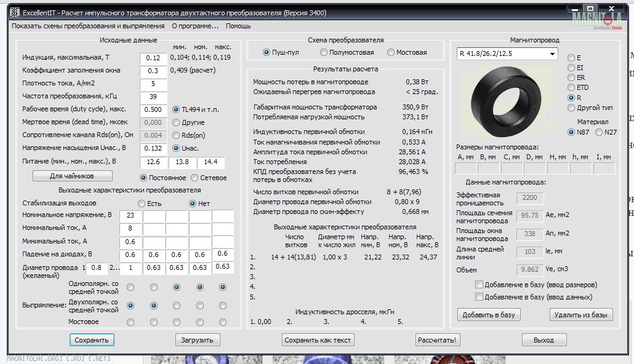
Task: Click the minimum supply voltage field 12.6
Action: 153,162
